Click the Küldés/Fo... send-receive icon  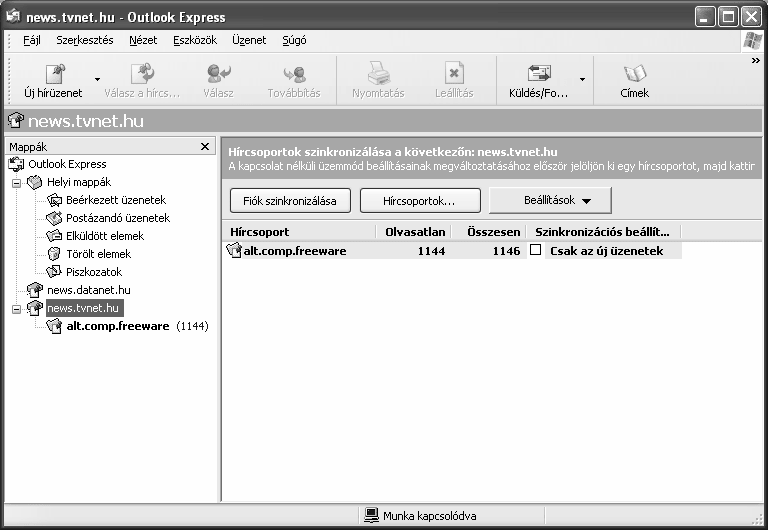click(x=539, y=73)
